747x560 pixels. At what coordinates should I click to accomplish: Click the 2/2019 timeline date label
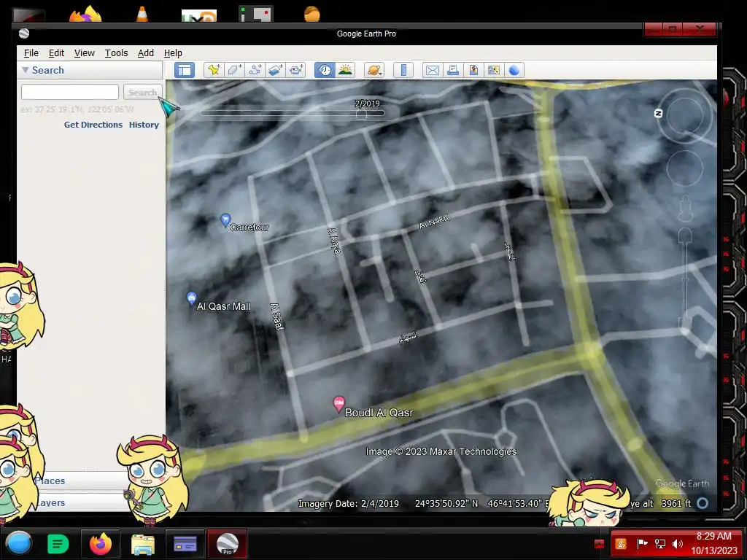[x=368, y=104]
